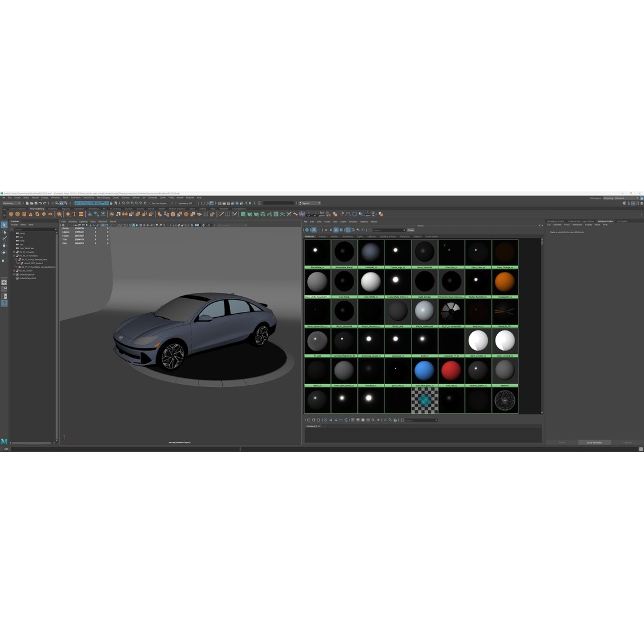Close the Untitled_1 graph tab
The image size is (644, 644).
point(318,426)
